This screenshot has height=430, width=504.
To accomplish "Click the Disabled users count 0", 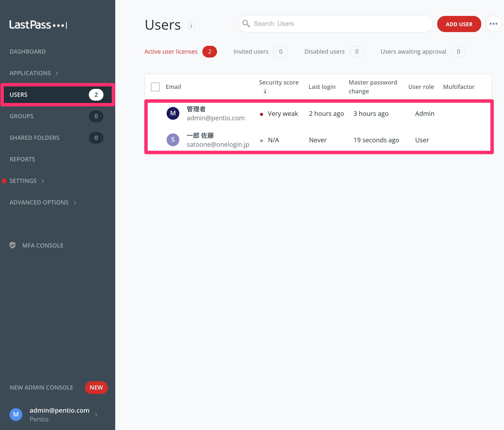I will [357, 52].
